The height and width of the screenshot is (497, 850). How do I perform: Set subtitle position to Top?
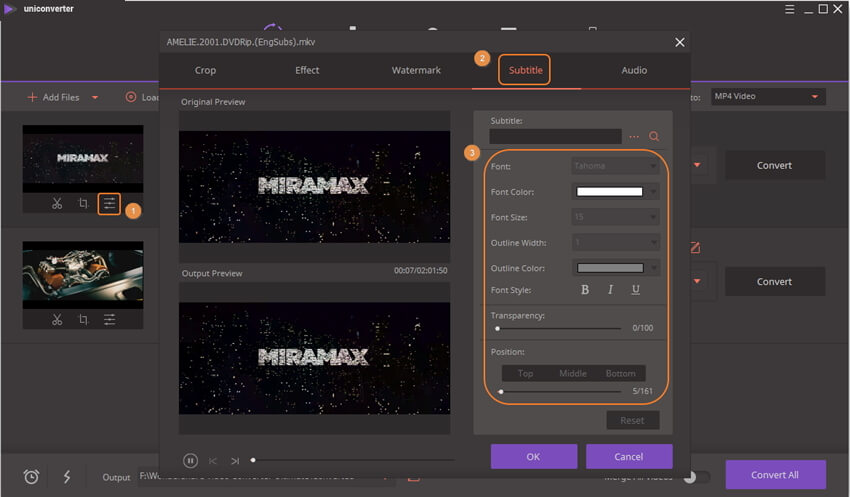point(525,373)
